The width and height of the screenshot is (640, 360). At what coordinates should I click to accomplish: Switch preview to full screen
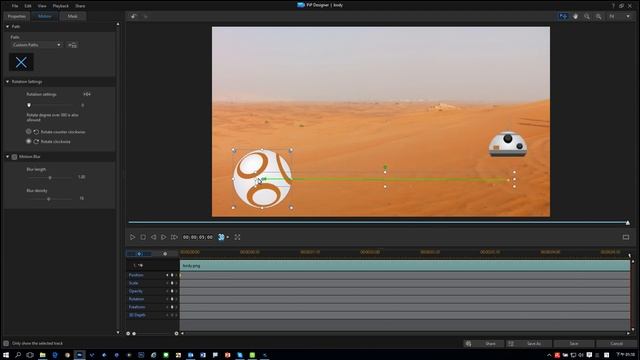tap(237, 237)
